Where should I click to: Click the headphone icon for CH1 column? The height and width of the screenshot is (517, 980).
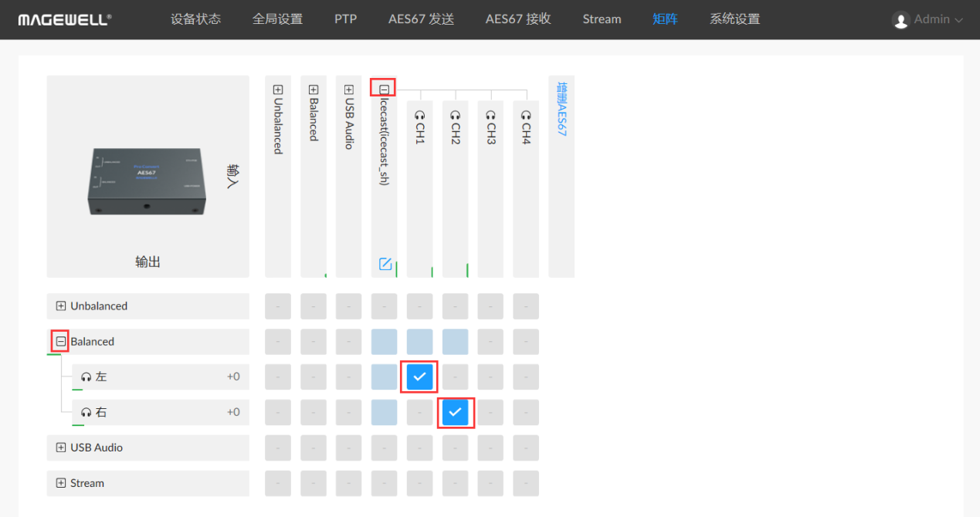point(419,115)
